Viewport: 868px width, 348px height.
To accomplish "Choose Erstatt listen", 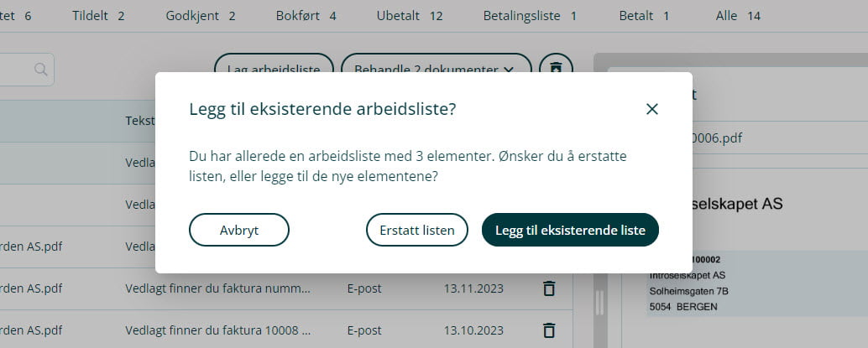I will (417, 230).
